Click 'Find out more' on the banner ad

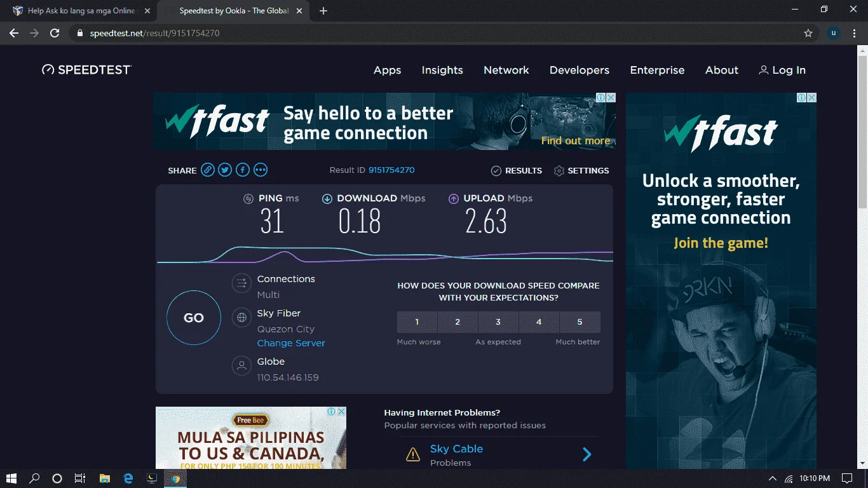[576, 140]
